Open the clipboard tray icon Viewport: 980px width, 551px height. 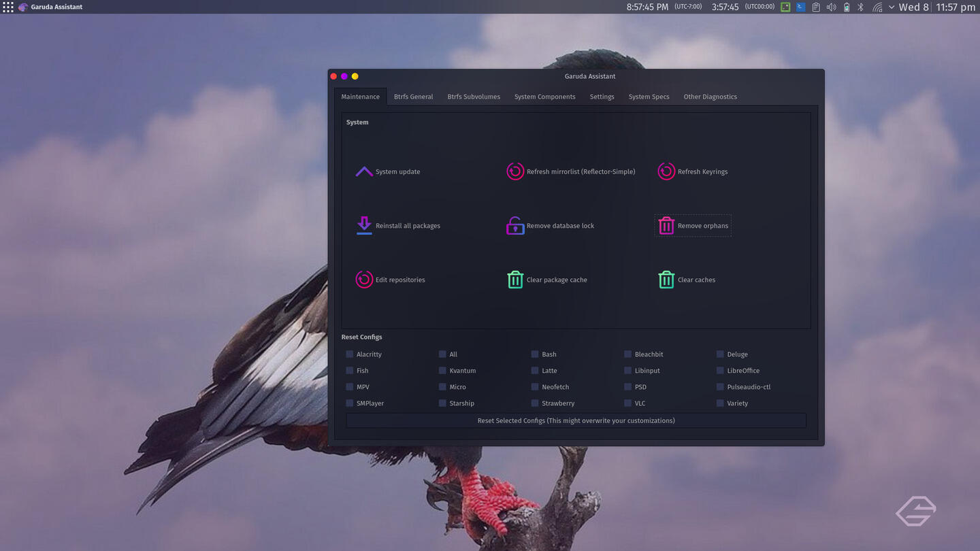[816, 7]
